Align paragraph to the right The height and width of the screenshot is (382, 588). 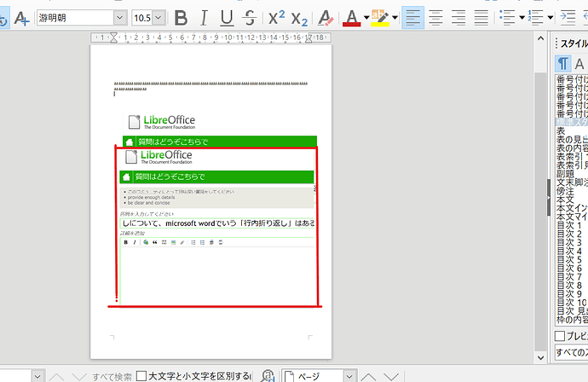tap(458, 18)
